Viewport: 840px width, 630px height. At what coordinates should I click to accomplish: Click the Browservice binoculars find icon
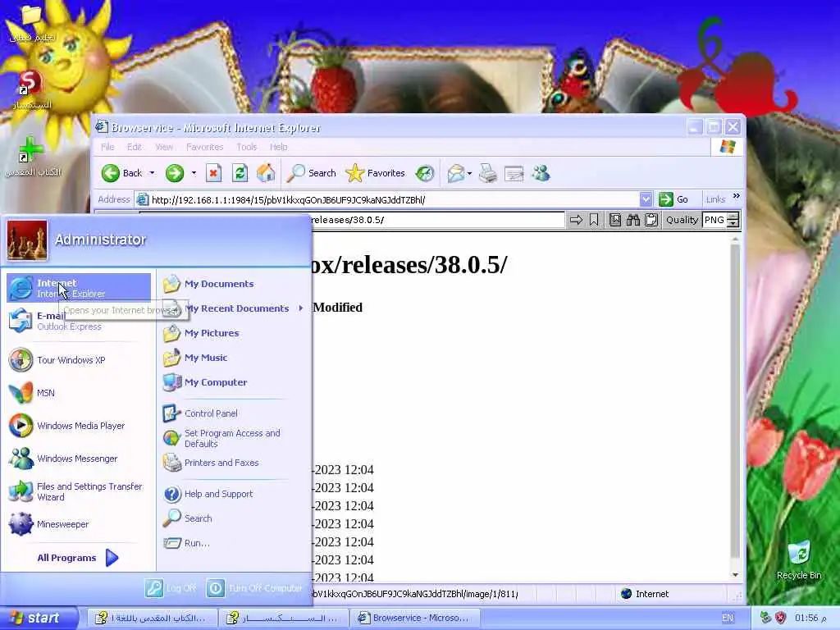633,220
